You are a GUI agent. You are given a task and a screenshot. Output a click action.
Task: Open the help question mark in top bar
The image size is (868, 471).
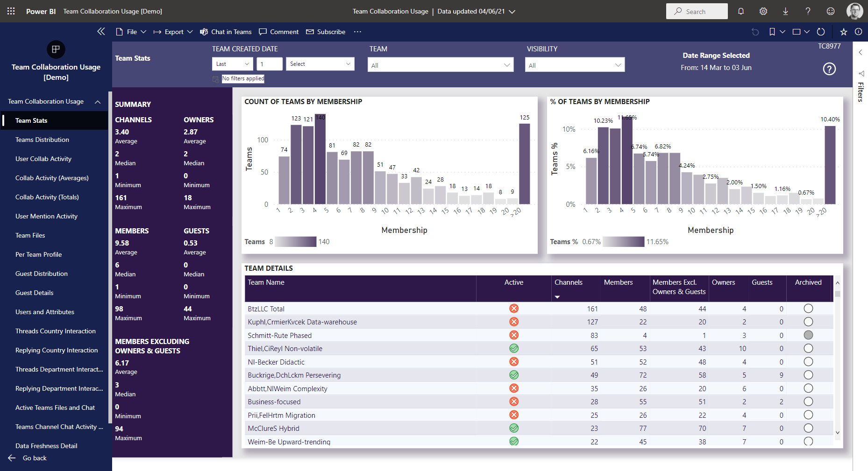coord(808,11)
